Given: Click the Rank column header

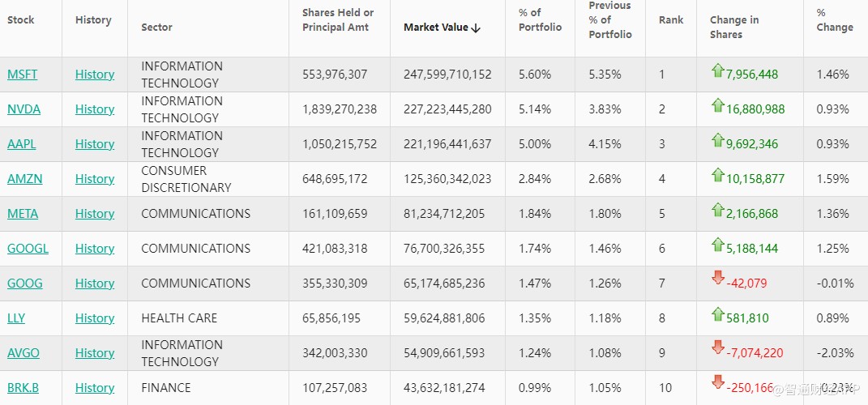Looking at the screenshot, I should coord(671,19).
